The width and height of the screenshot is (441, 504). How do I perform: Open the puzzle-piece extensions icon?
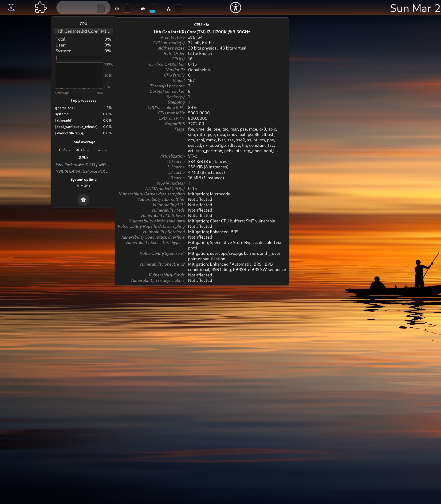(41, 8)
